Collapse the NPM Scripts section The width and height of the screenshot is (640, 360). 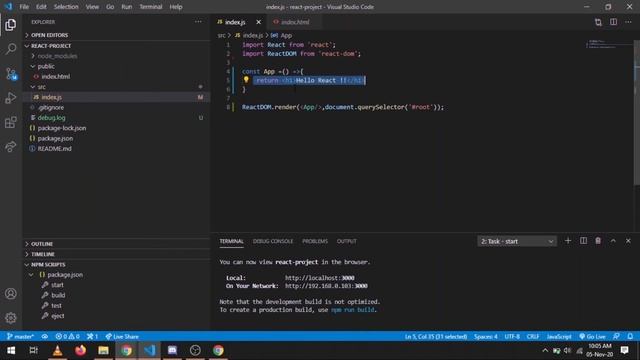(x=116, y=264)
